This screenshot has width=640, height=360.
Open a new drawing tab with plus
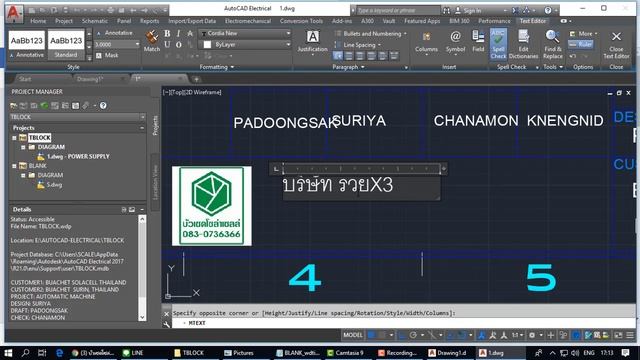pos(196,79)
